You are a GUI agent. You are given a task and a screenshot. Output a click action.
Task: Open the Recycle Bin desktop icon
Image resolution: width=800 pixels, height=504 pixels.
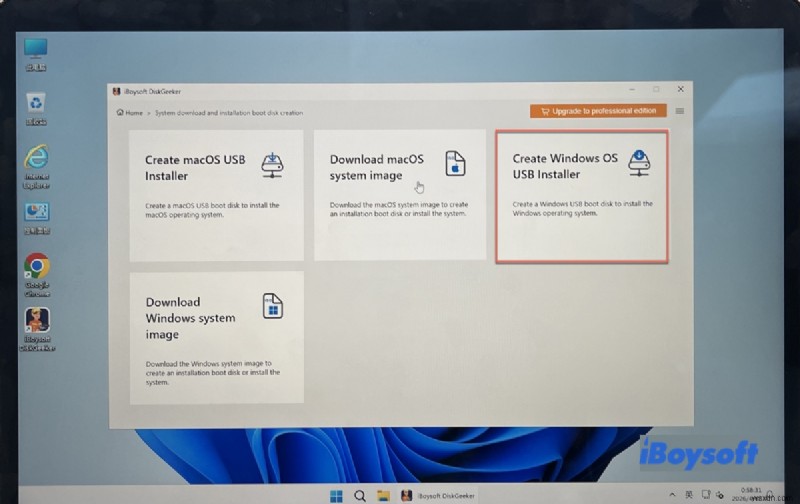coord(36,109)
